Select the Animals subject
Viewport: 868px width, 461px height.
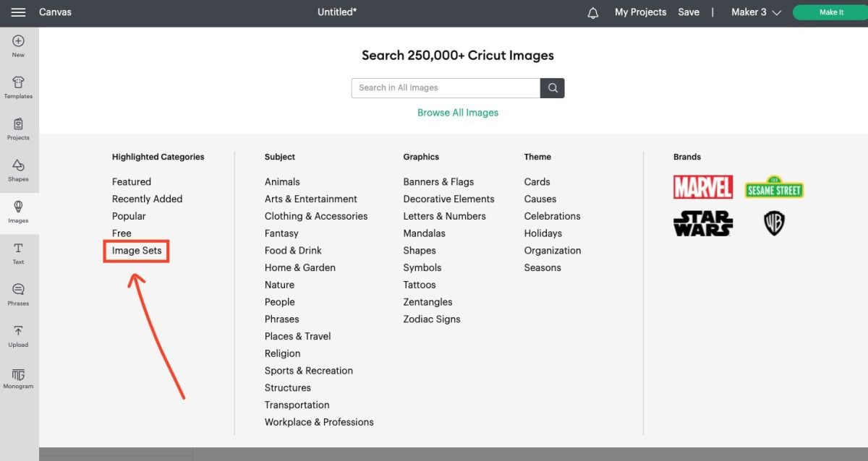282,182
